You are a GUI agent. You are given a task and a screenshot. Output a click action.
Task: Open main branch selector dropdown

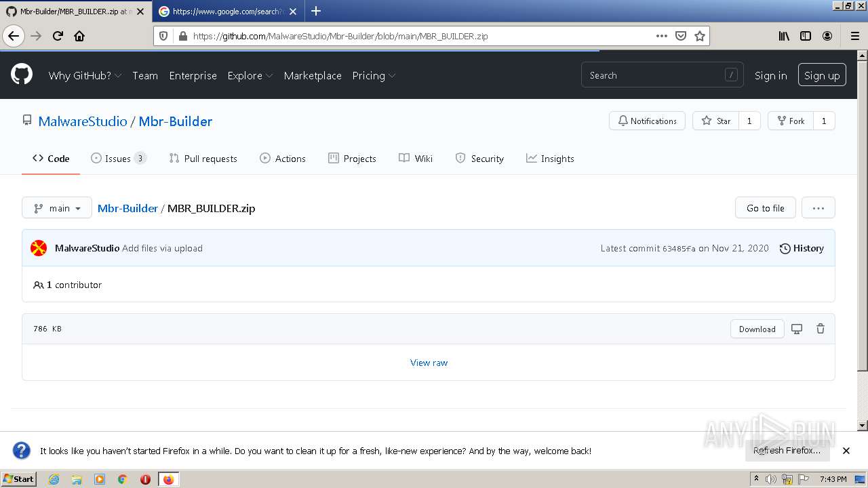[57, 208]
